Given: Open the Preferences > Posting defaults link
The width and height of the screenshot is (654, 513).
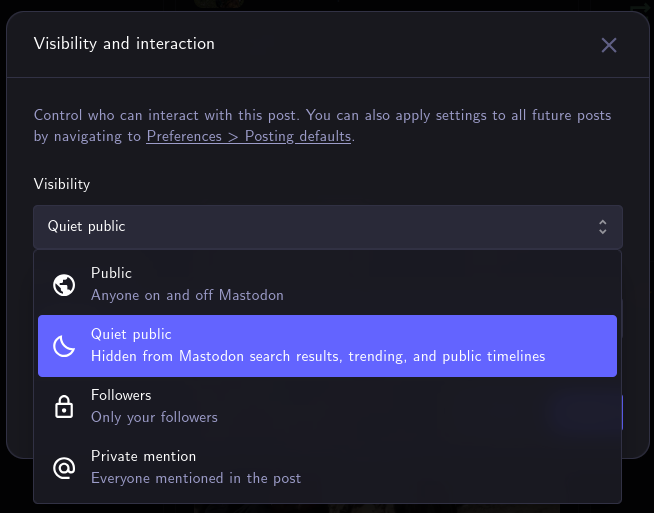Looking at the screenshot, I should coord(248,136).
